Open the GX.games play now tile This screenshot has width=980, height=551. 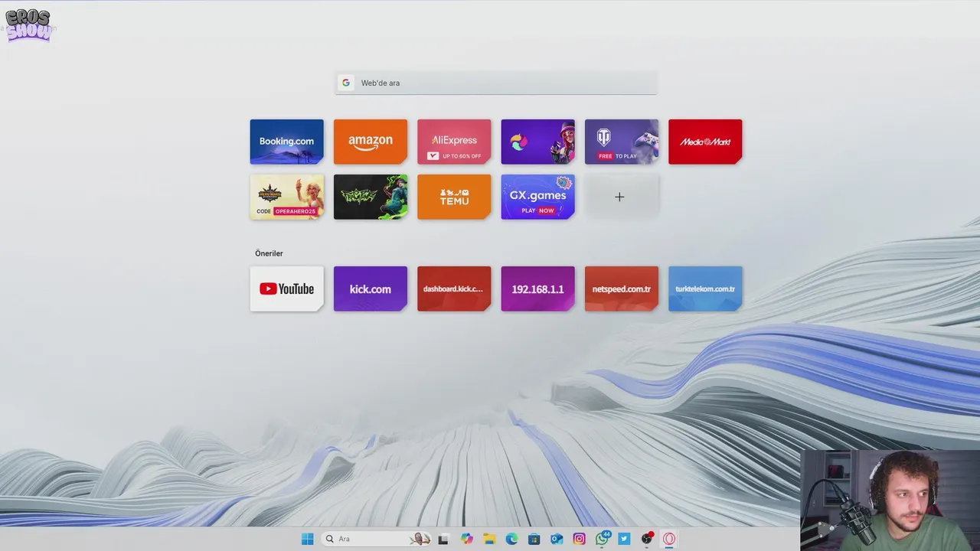(537, 197)
